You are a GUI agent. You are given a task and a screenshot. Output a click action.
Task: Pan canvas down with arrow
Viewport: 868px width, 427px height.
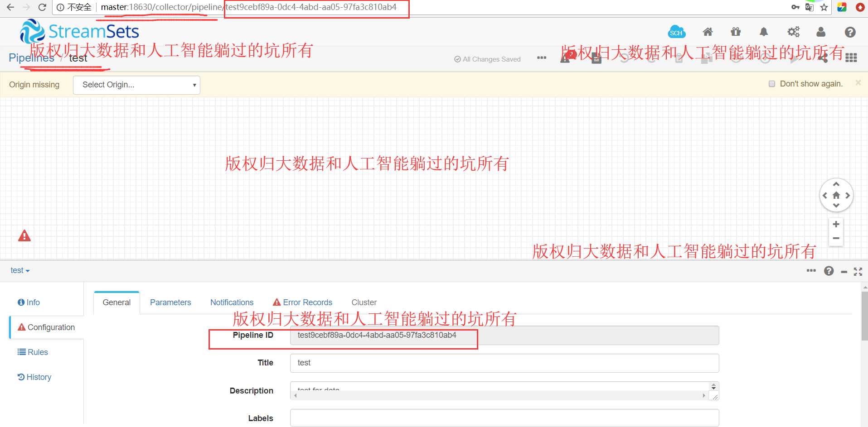pyautogui.click(x=836, y=206)
